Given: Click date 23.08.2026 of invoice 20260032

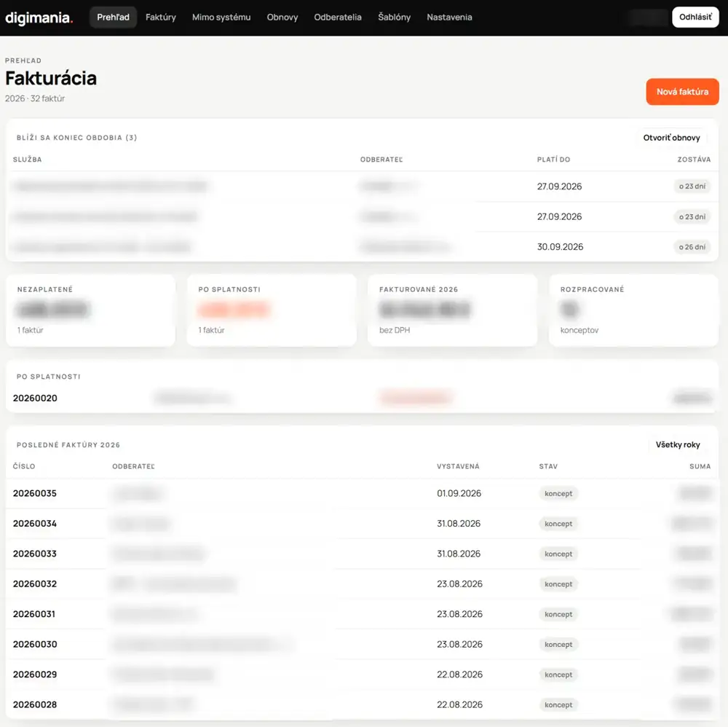Looking at the screenshot, I should [459, 584].
